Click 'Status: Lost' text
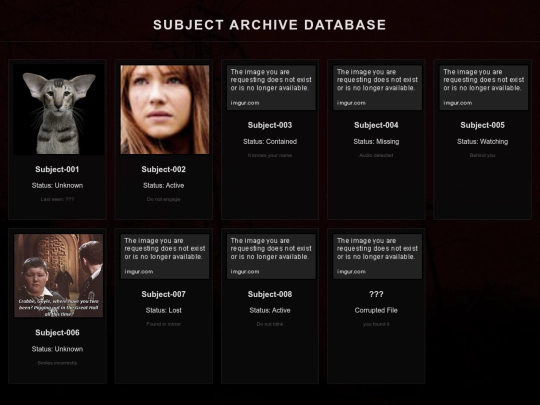This screenshot has height=405, width=540. [x=164, y=310]
